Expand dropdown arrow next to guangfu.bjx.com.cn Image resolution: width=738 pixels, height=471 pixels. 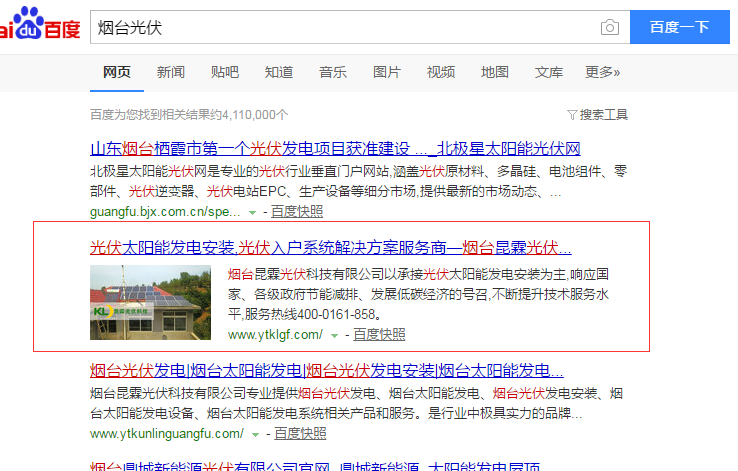tap(253, 212)
